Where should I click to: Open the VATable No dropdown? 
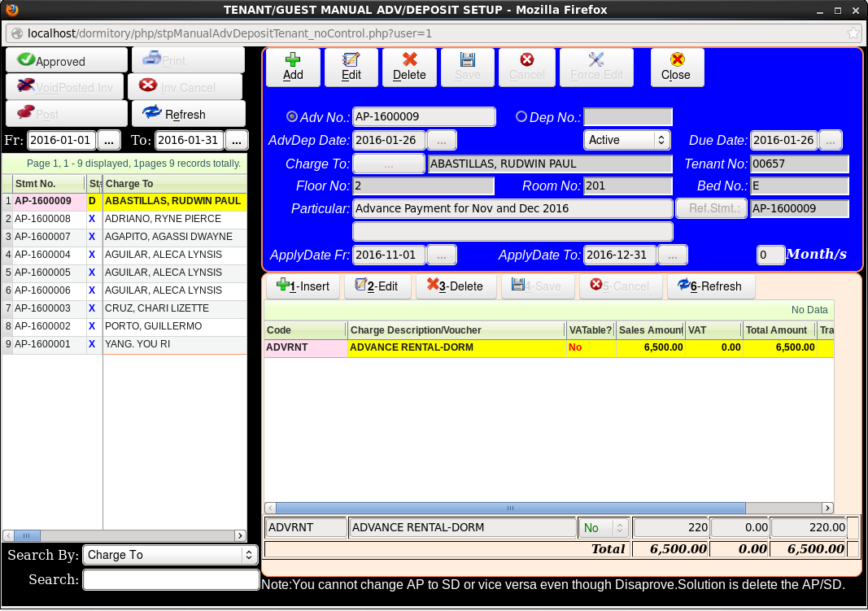[x=604, y=528]
